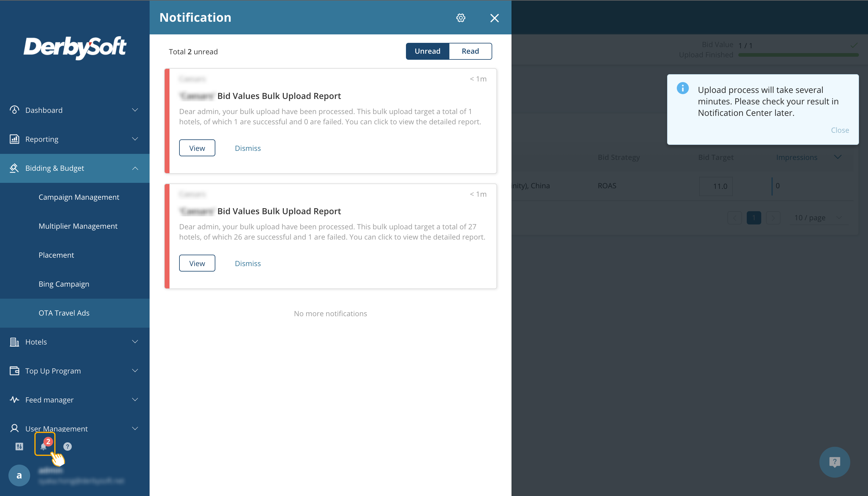Close the upload process info message
Screen dimensions: 868x496
click(x=839, y=130)
